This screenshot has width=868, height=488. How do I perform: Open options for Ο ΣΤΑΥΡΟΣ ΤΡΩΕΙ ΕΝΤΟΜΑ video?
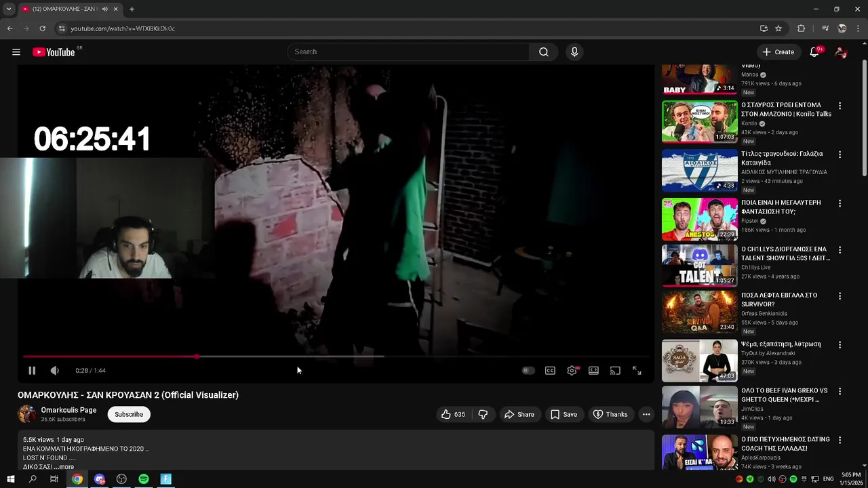tap(840, 106)
